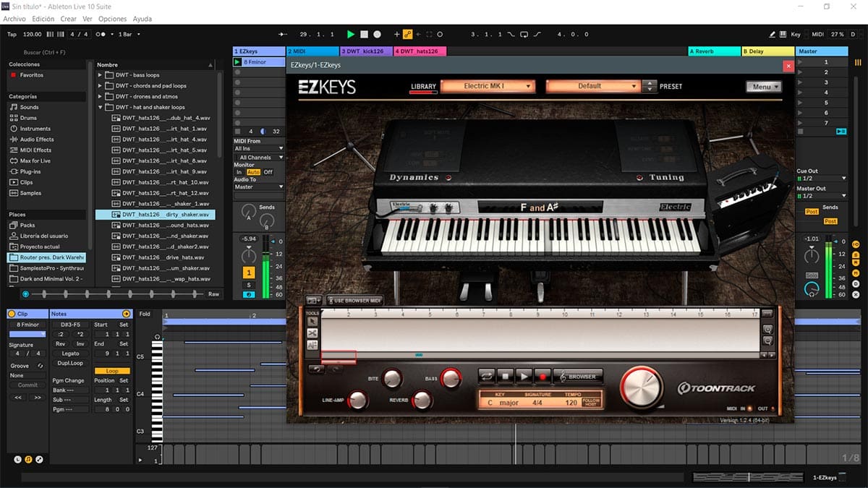This screenshot has width=868, height=488.
Task: Click Use Browser MIDI button
Action: tap(354, 300)
